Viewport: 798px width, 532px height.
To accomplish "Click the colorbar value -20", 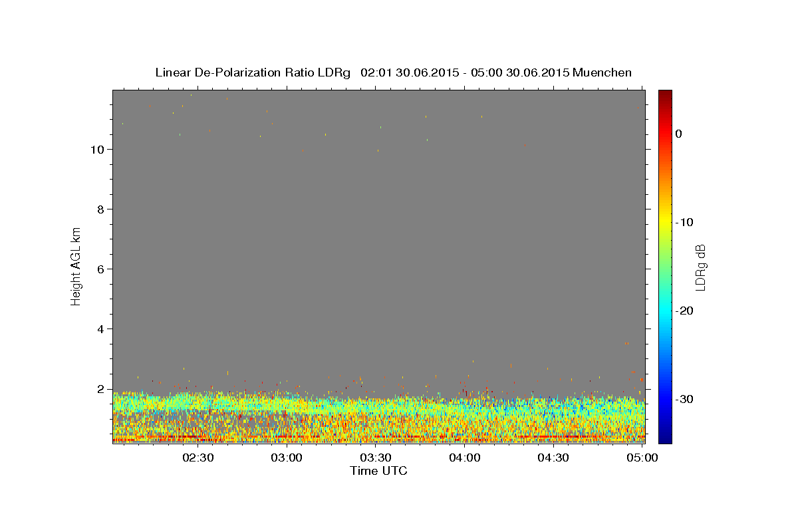I will pos(685,311).
